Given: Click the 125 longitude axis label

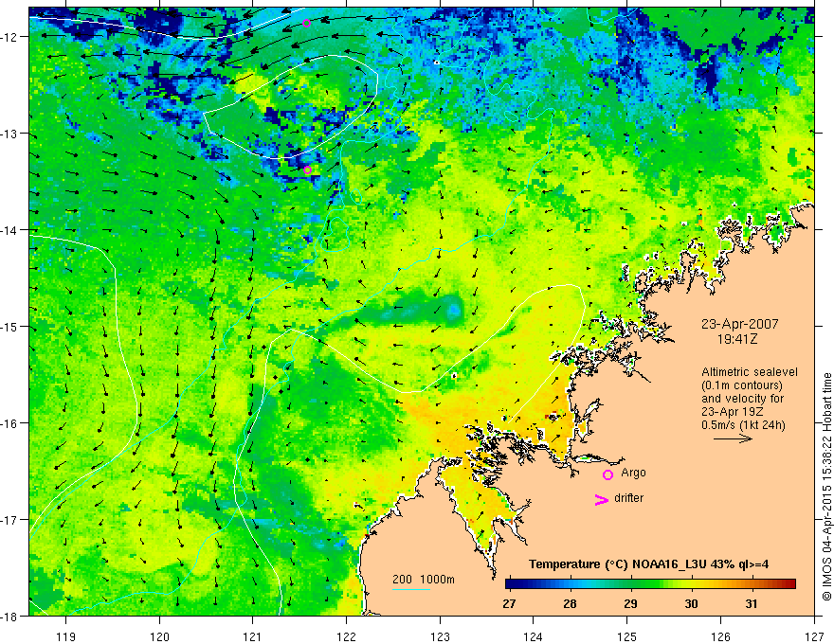Looking at the screenshot, I should pos(627,636).
